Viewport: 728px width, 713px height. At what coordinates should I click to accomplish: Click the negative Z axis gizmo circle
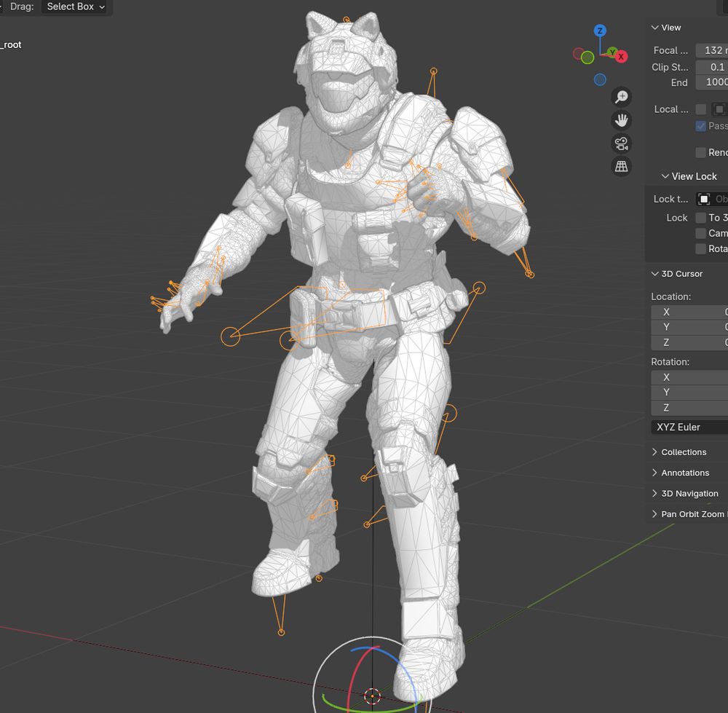tap(600, 79)
